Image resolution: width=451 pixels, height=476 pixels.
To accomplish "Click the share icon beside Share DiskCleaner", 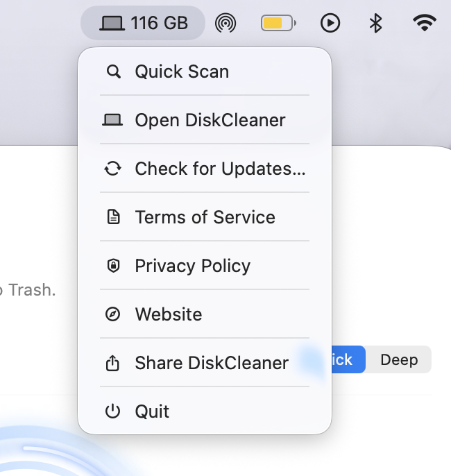I will click(112, 363).
